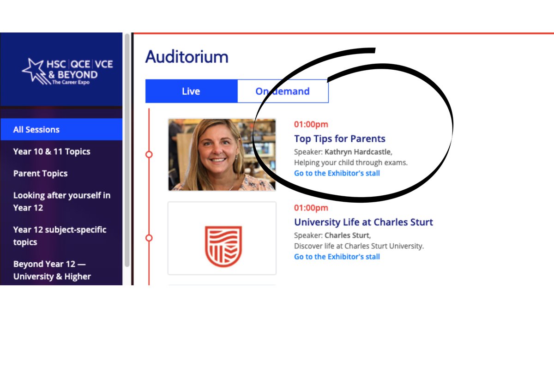The height and width of the screenshot is (392, 554).
Task: Click timeline marker beside University Life session
Action: [x=149, y=238]
